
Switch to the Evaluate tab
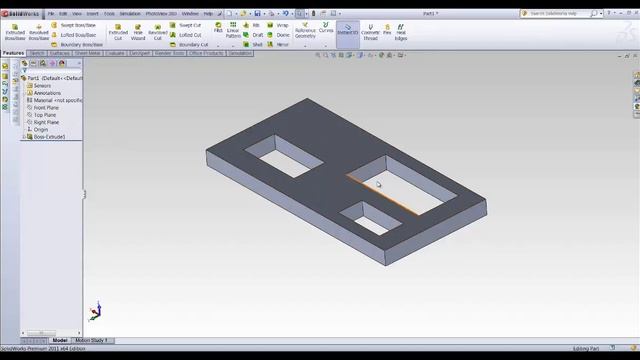115,53
